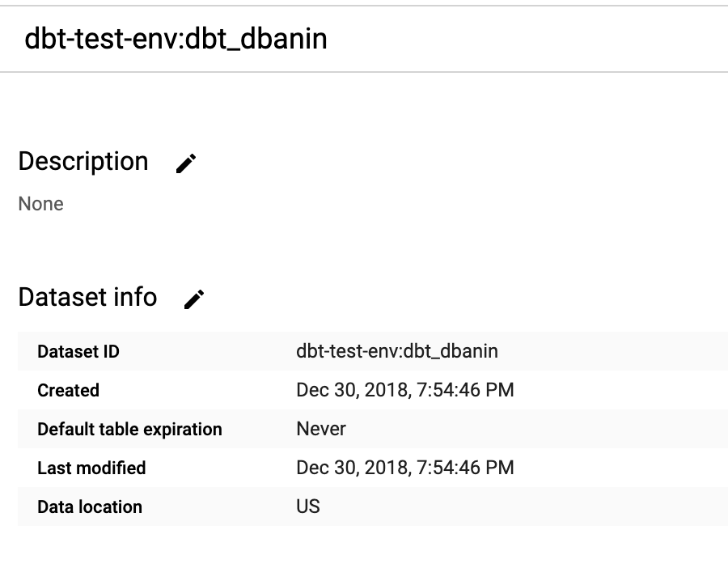Click the Dataset info edit pencil icon
The image size is (728, 568).
194,299
